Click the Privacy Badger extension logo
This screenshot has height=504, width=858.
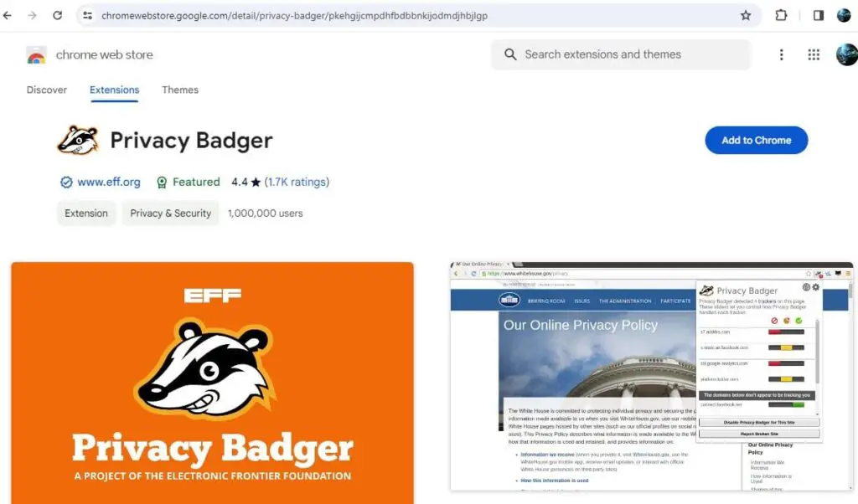click(78, 139)
